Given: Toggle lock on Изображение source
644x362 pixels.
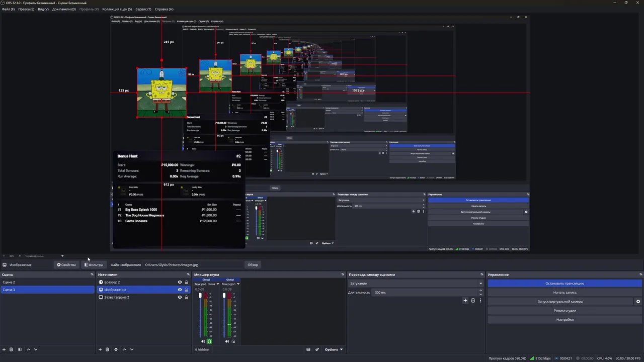Looking at the screenshot, I should [x=186, y=290].
